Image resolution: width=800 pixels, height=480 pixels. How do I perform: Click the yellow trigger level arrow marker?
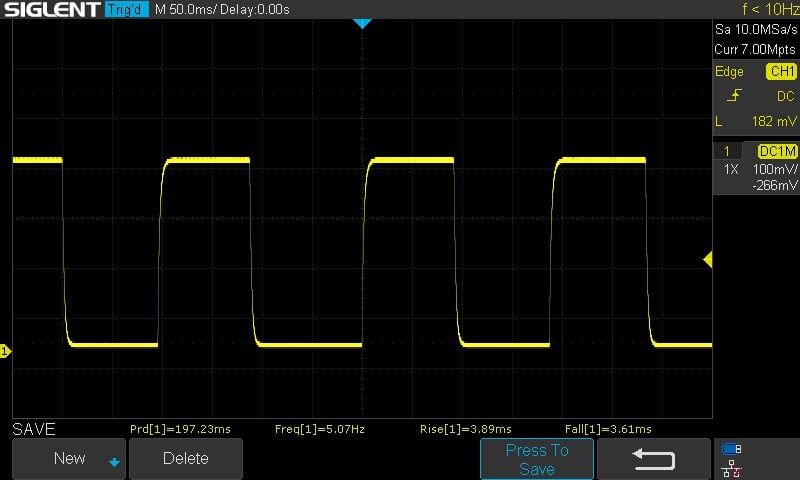(708, 259)
